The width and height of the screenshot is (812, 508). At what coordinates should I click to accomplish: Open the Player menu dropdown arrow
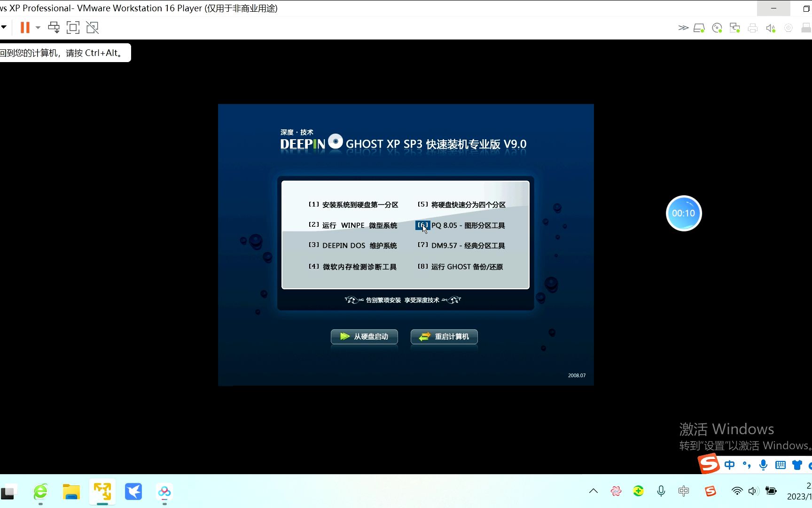(x=3, y=27)
